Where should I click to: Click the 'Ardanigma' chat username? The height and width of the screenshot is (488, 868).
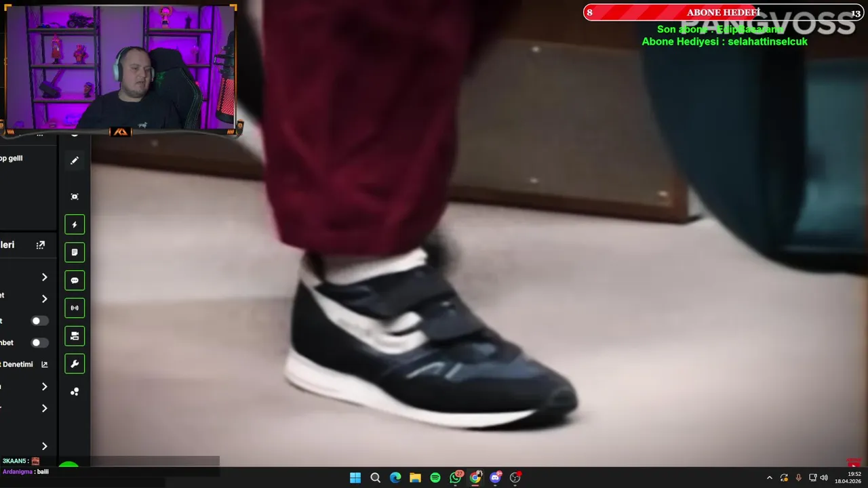[x=17, y=472]
